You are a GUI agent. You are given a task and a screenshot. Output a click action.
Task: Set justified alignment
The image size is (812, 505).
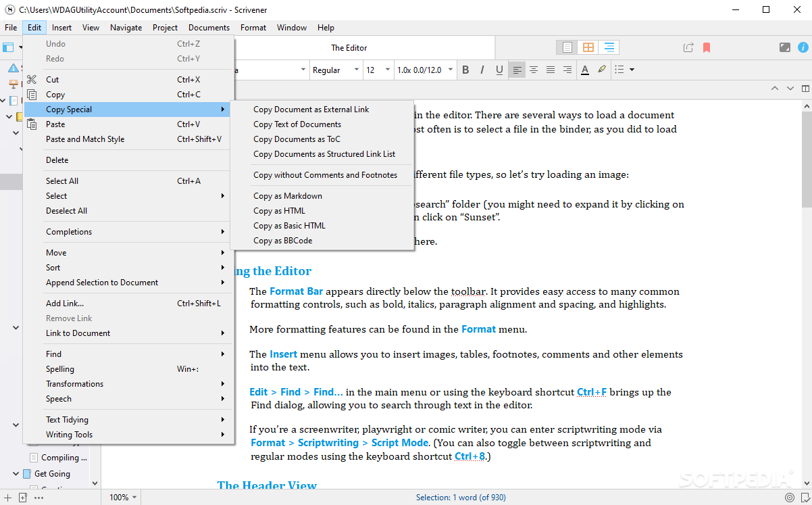point(551,70)
